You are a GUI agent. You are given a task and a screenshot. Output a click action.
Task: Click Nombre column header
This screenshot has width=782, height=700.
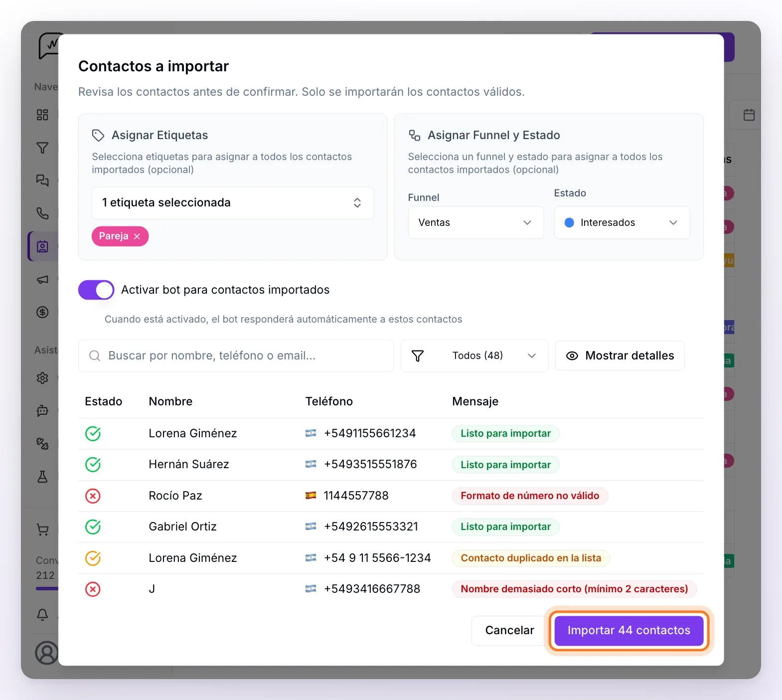pyautogui.click(x=170, y=401)
